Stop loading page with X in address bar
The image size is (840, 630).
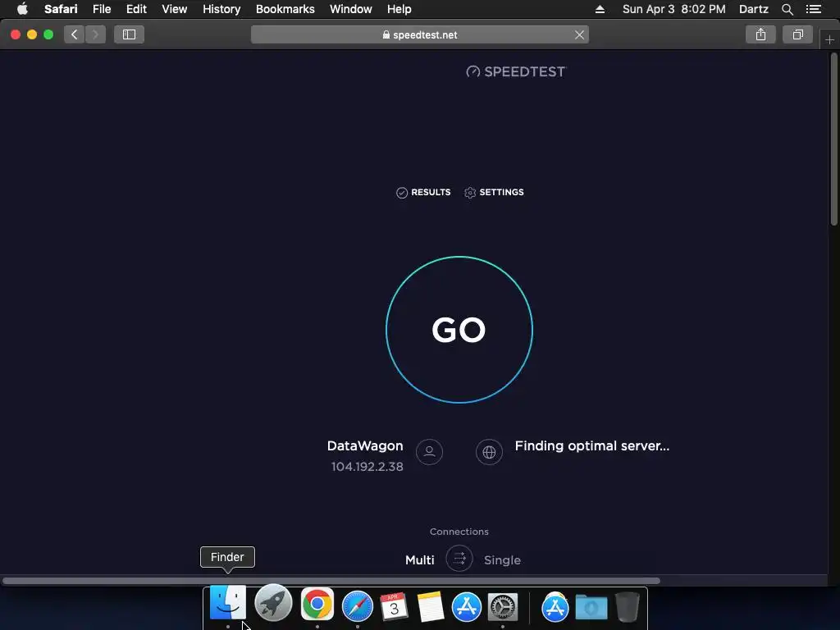(x=579, y=34)
